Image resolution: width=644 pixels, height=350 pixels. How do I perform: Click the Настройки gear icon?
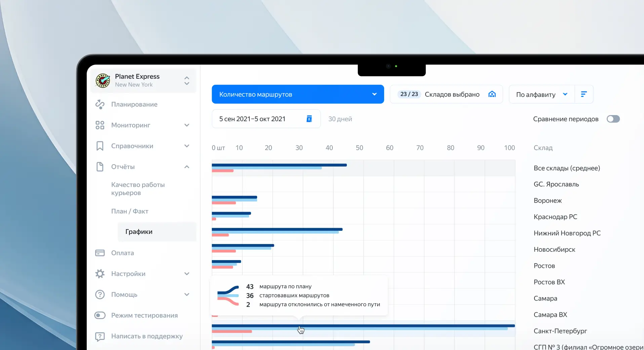click(x=100, y=274)
